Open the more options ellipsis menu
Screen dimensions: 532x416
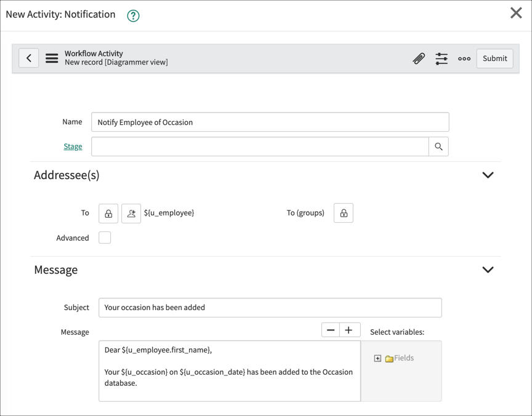465,58
